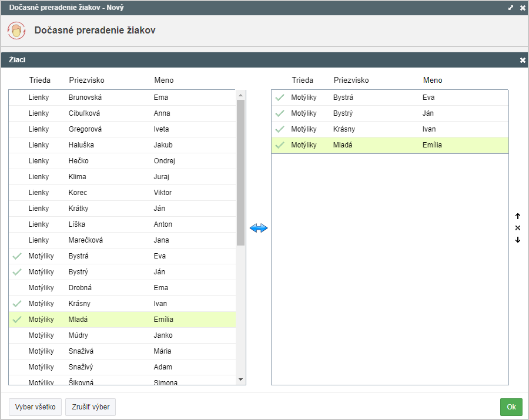
Task: Remove selected pupil with X icon
Action: (518, 228)
